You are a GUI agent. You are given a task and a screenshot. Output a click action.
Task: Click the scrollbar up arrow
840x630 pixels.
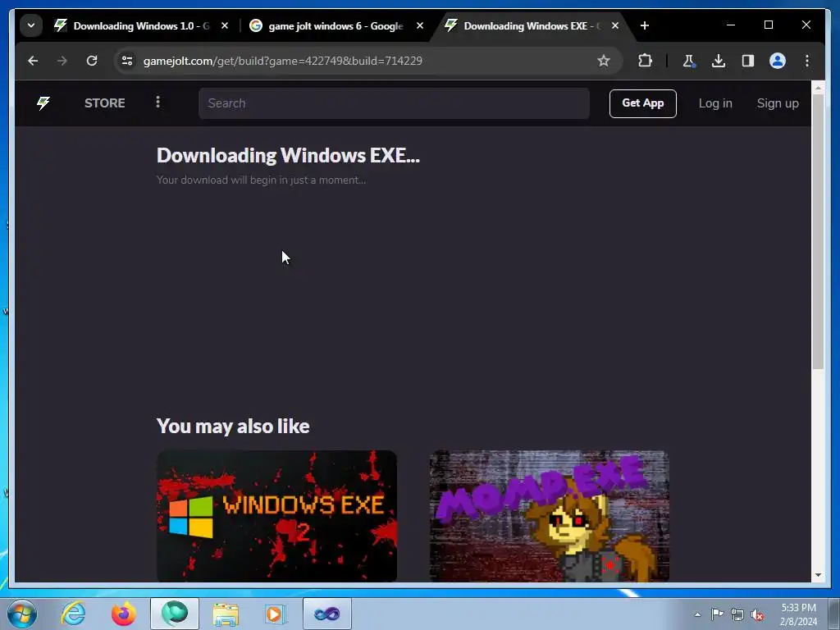tap(818, 88)
